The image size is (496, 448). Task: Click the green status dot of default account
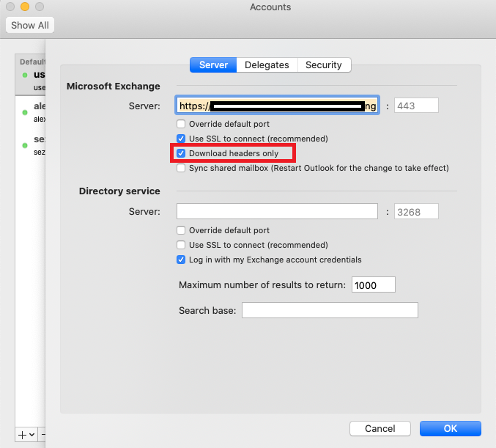[x=25, y=75]
